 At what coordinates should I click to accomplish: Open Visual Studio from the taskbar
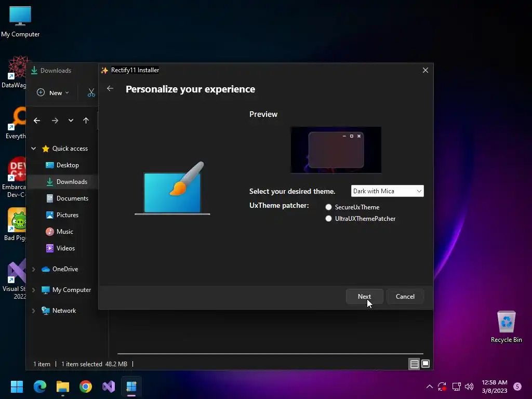[x=109, y=387]
